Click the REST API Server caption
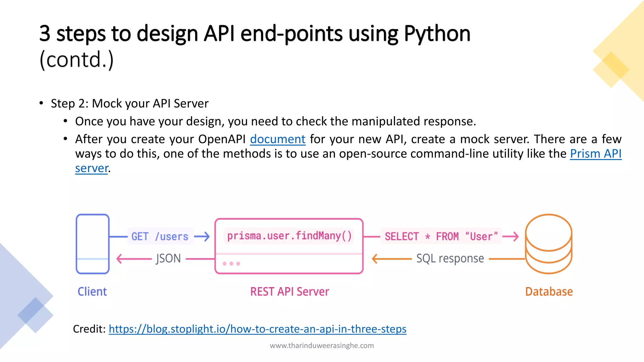The width and height of the screenshot is (644, 362). 289,292
